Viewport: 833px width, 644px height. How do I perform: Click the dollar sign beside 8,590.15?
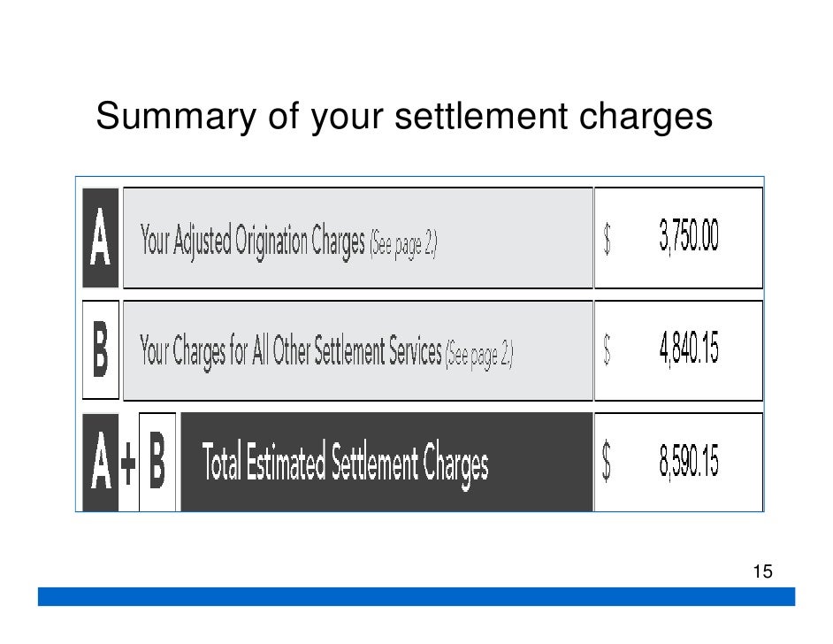click(x=606, y=463)
